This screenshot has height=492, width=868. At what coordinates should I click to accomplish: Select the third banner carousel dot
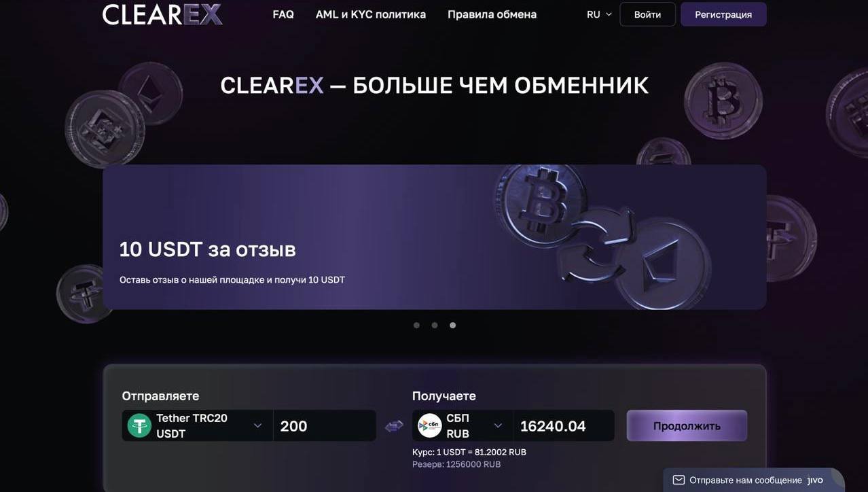453,326
